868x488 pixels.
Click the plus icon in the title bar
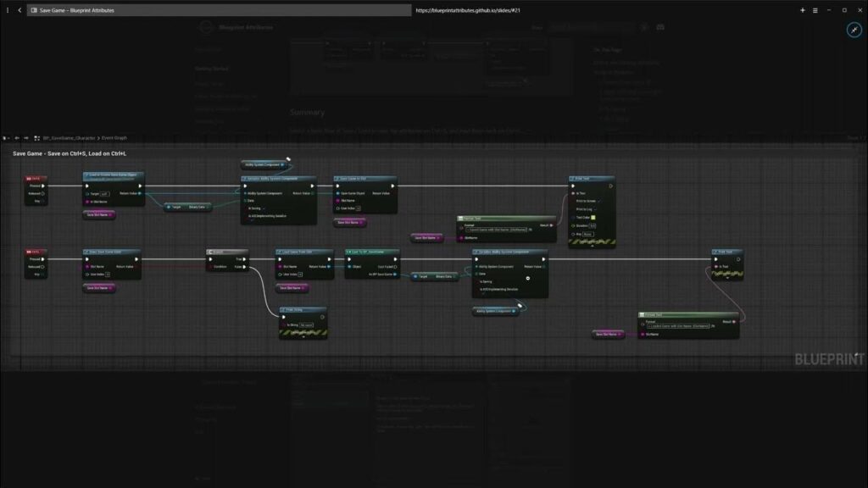click(x=803, y=10)
